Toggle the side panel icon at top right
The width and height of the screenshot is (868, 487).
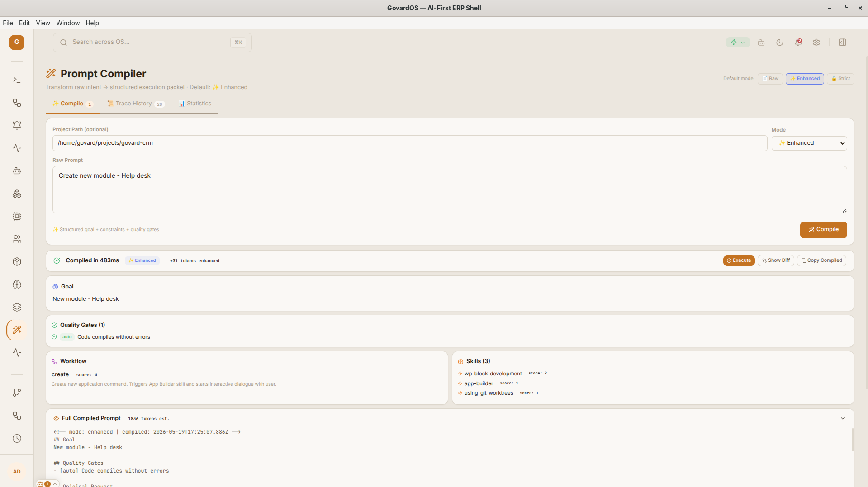coord(842,43)
